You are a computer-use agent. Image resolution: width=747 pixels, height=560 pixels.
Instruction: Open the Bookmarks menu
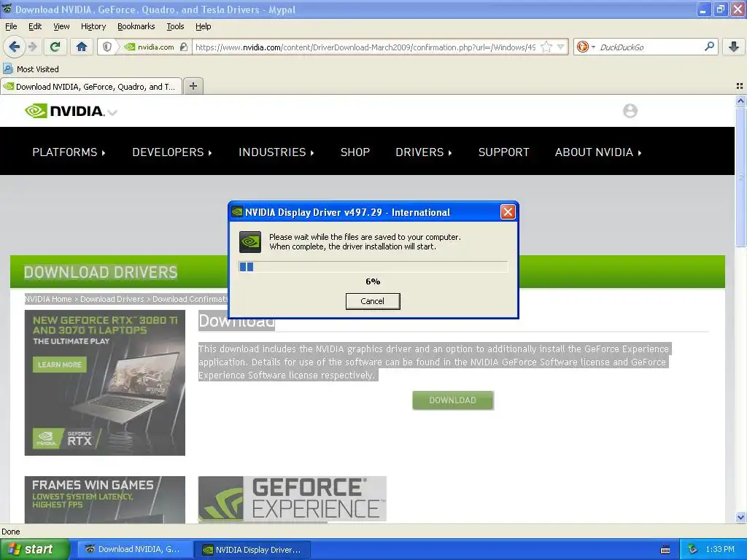point(136,26)
